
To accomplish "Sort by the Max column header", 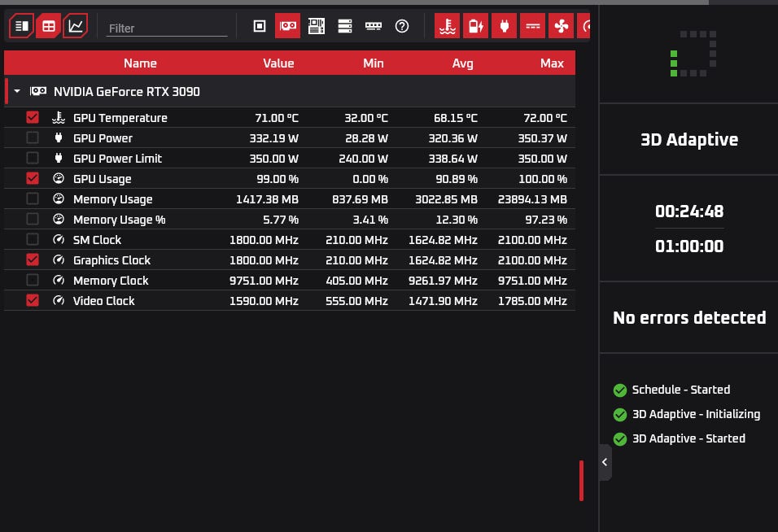I will (552, 63).
